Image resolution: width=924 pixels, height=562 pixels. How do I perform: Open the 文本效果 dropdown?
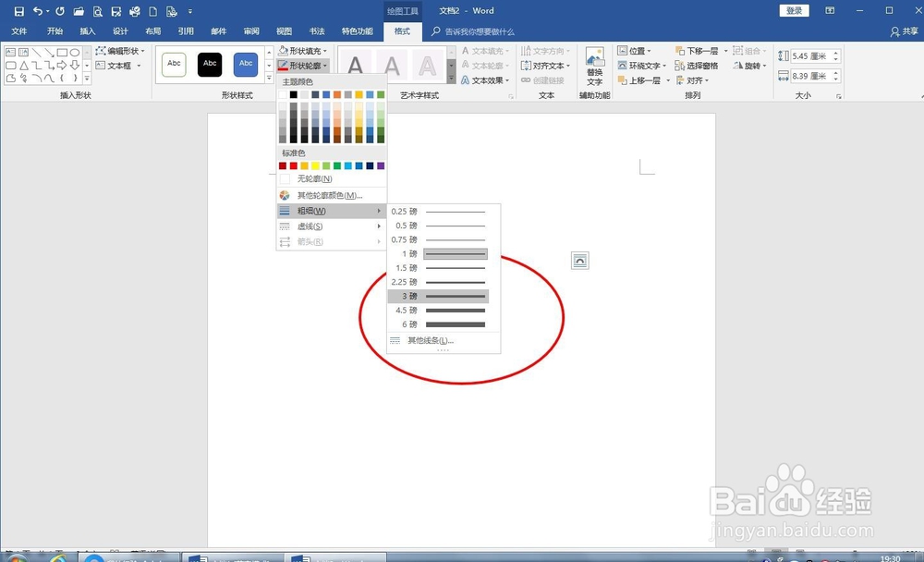click(485, 80)
